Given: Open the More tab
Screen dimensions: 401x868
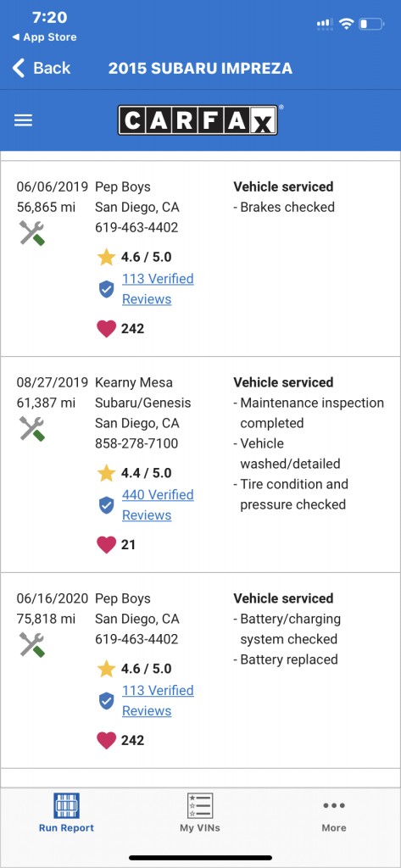Looking at the screenshot, I should point(334,816).
